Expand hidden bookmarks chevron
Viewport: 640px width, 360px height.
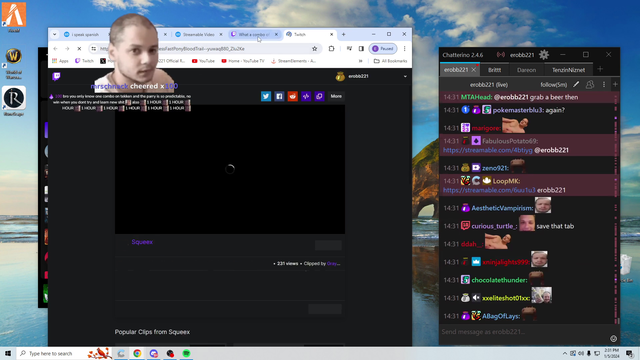pyautogui.click(x=361, y=61)
